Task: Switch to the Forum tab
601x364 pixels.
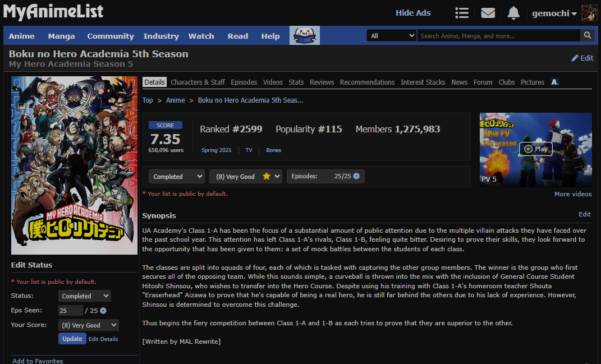Action: (483, 82)
